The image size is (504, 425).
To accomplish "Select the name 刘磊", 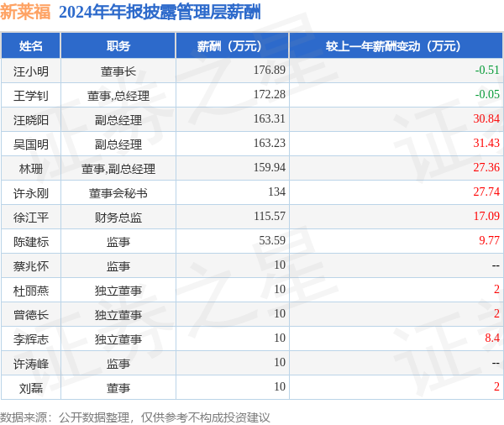I will pos(31,388).
